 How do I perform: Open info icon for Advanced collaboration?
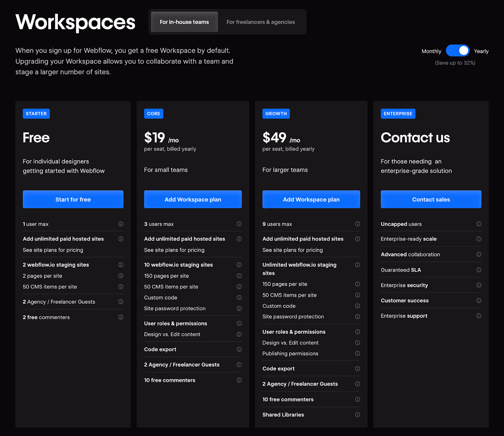pyautogui.click(x=479, y=254)
